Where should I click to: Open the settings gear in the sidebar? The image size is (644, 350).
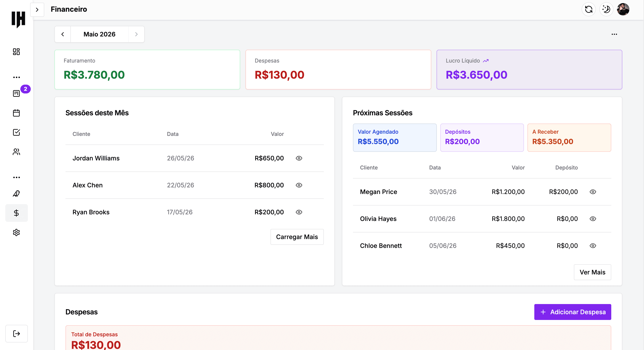click(x=16, y=233)
